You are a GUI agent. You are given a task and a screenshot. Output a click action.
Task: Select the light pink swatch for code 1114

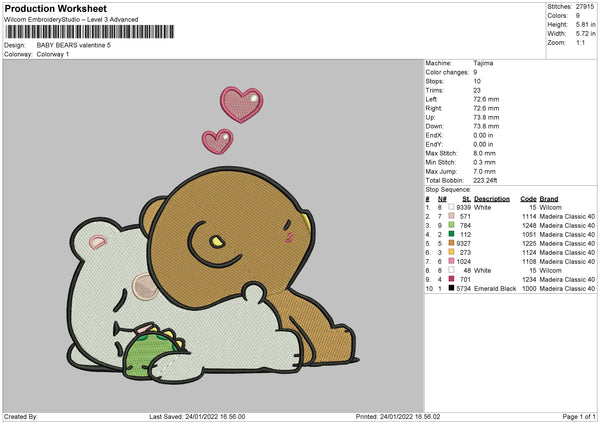452,216
